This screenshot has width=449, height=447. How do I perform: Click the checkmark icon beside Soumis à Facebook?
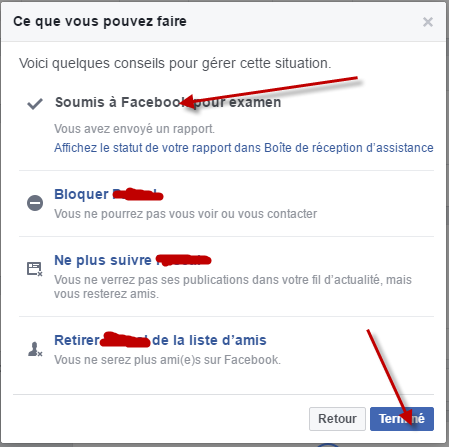(x=35, y=104)
